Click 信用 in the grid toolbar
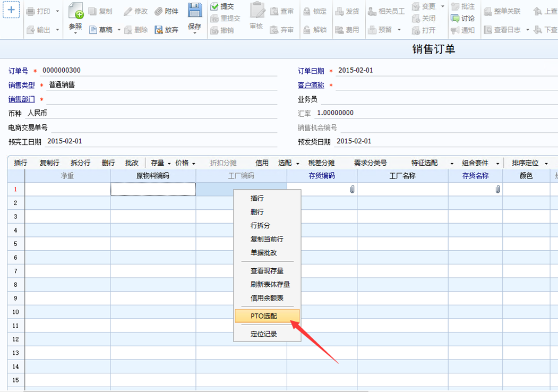Image resolution: width=558 pixels, height=392 pixels. (262, 163)
